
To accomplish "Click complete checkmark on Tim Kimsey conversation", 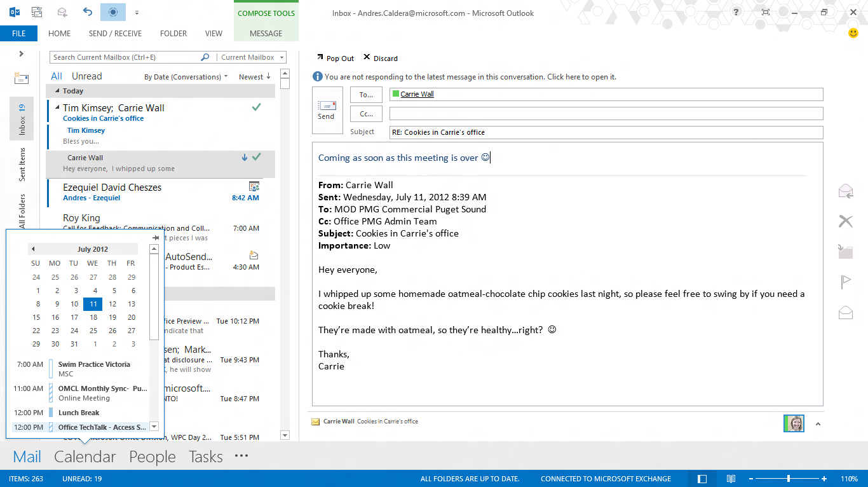I will 256,107.
